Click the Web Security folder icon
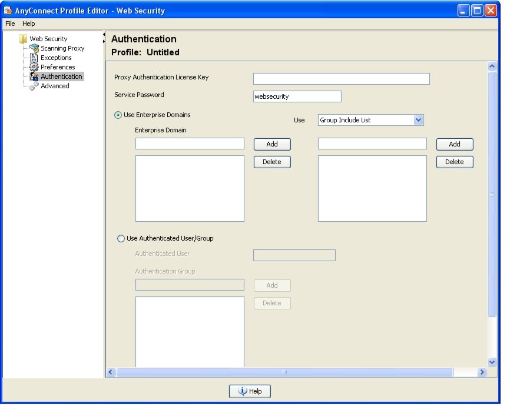Viewport: 530px width, 420px height. 23,39
